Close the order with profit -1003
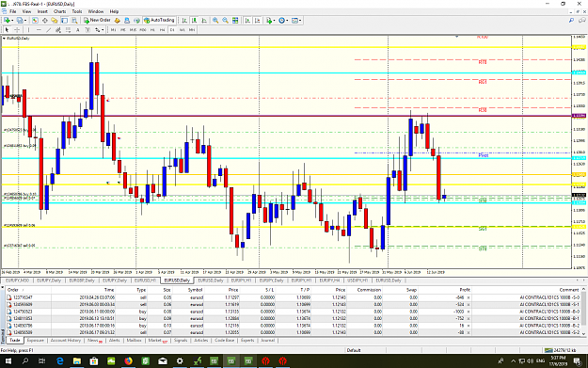This screenshot has height=368, width=588. 468,312
